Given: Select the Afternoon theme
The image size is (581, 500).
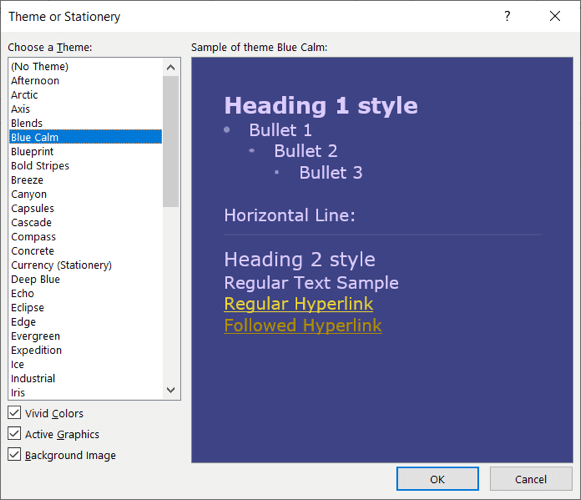Looking at the screenshot, I should point(86,80).
